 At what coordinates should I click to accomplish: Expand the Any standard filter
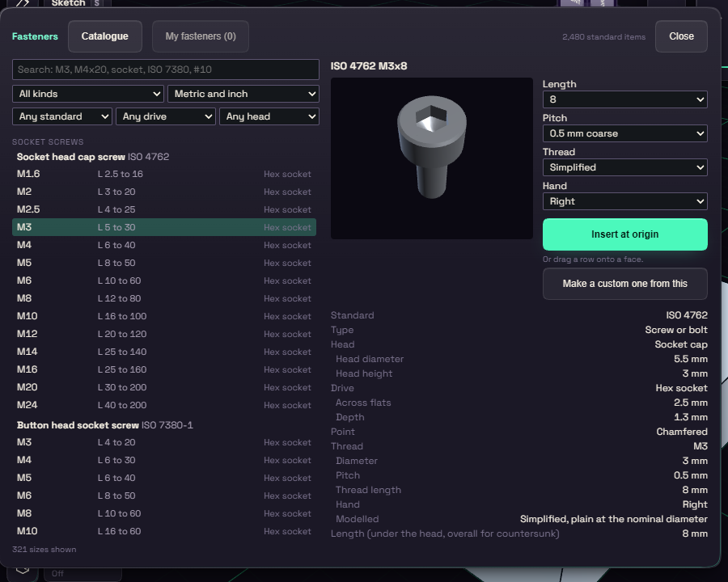click(x=62, y=116)
